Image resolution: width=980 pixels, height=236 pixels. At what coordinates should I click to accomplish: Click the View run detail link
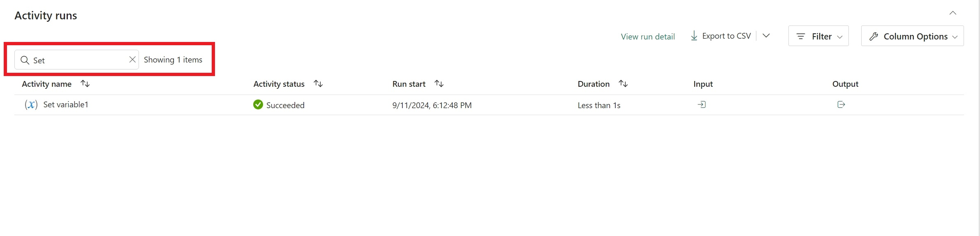pos(648,37)
